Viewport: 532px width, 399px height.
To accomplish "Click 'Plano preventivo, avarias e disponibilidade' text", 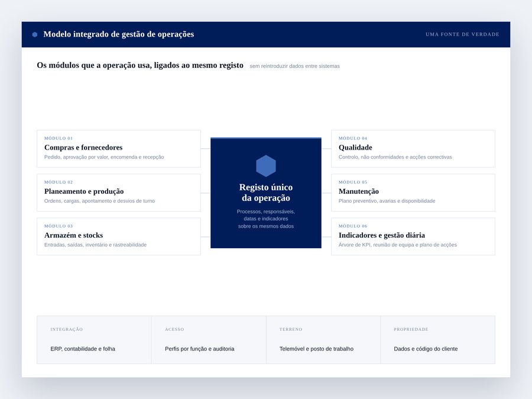I will pos(387,201).
